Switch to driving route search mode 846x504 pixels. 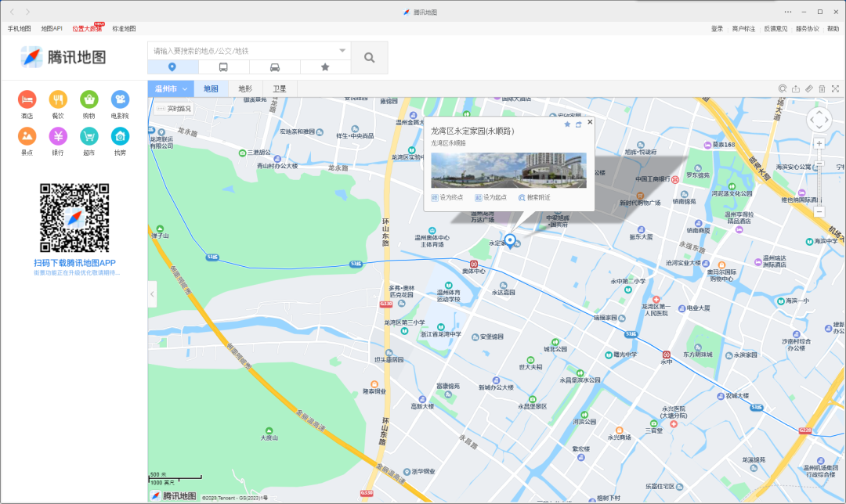coord(275,67)
